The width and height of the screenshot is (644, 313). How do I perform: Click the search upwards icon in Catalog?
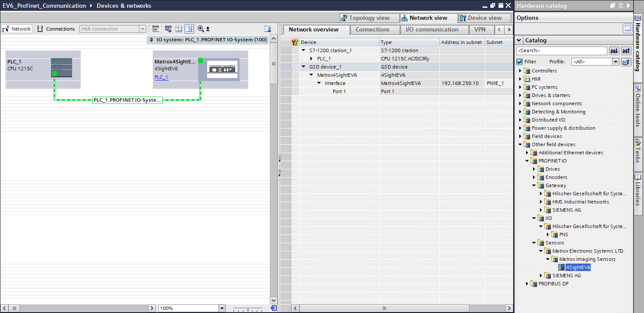pyautogui.click(x=626, y=51)
